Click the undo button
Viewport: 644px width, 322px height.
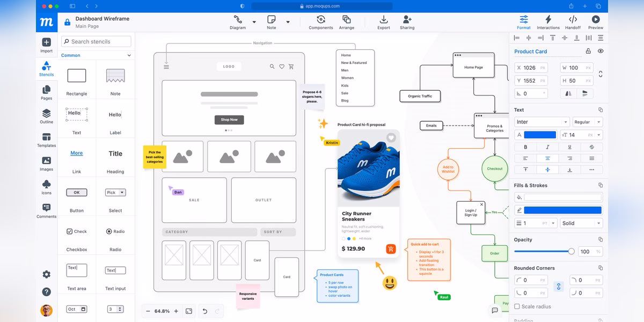point(204,311)
